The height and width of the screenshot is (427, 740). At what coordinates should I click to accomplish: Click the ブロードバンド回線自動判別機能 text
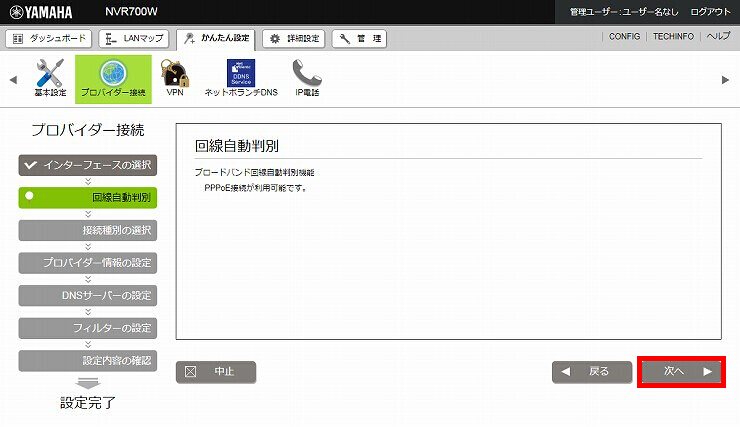[x=254, y=172]
